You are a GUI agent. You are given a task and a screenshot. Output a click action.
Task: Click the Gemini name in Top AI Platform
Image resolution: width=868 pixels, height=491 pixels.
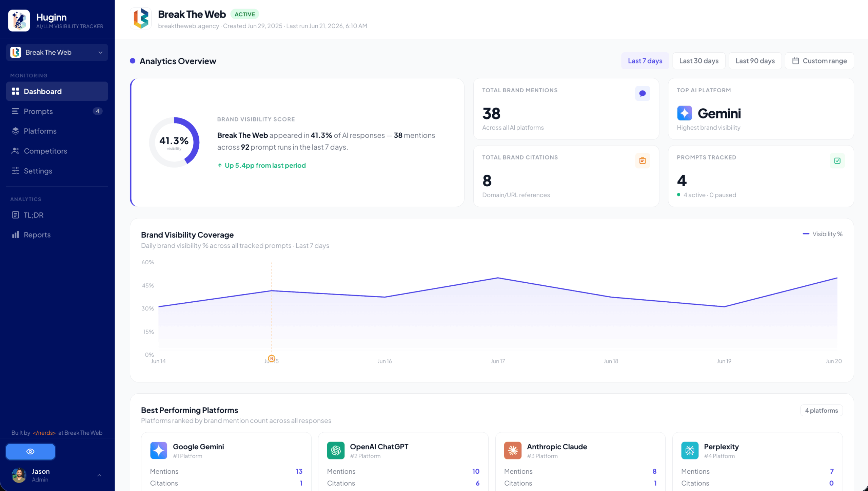[x=719, y=113]
